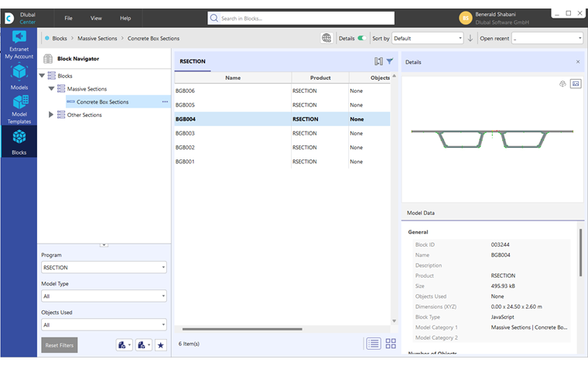Viewport: 588px width, 366px height.
Task: Click the Massive Sections breadcrumb link
Action: (97, 38)
